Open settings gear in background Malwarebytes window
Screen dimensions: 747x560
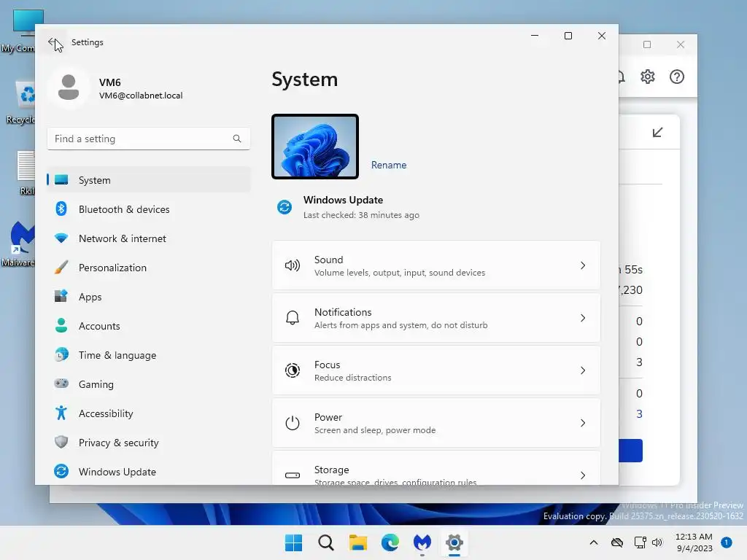pyautogui.click(x=648, y=77)
